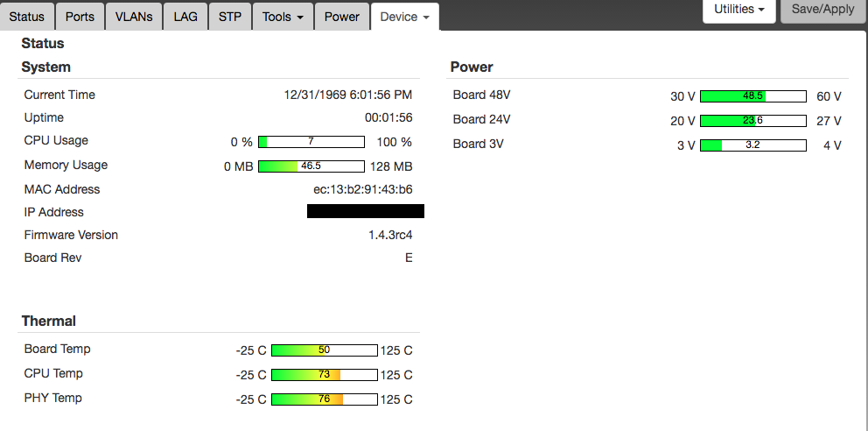Click the Board 3V voltage bar

pyautogui.click(x=752, y=145)
